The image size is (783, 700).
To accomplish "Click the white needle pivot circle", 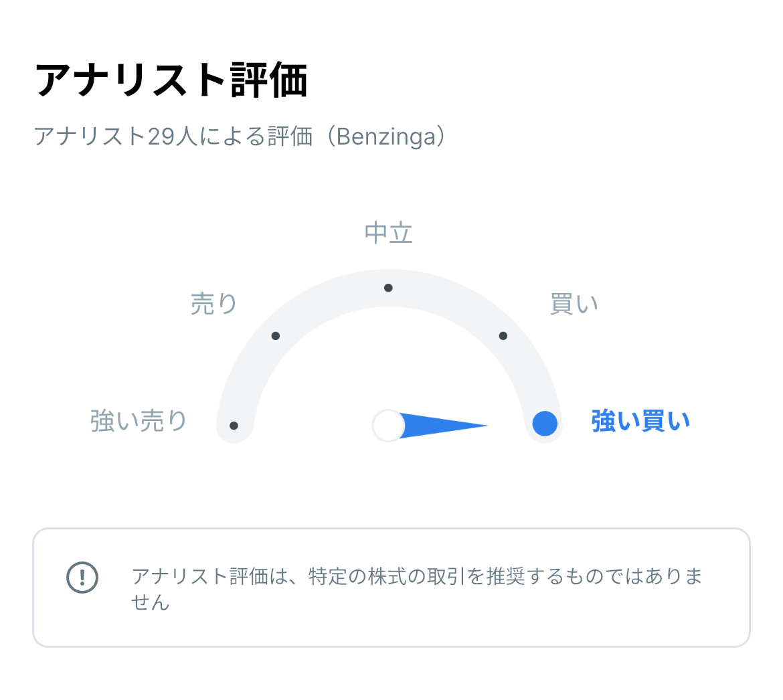I will tap(388, 426).
